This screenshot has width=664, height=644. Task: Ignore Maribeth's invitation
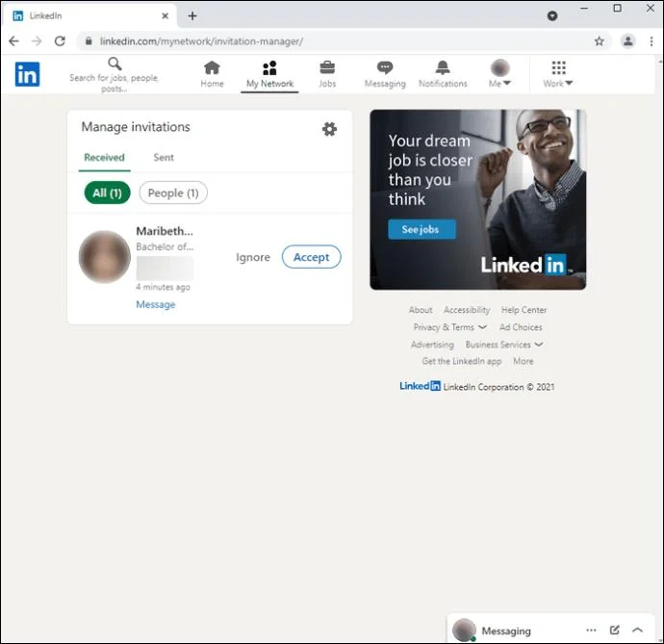pyautogui.click(x=253, y=257)
